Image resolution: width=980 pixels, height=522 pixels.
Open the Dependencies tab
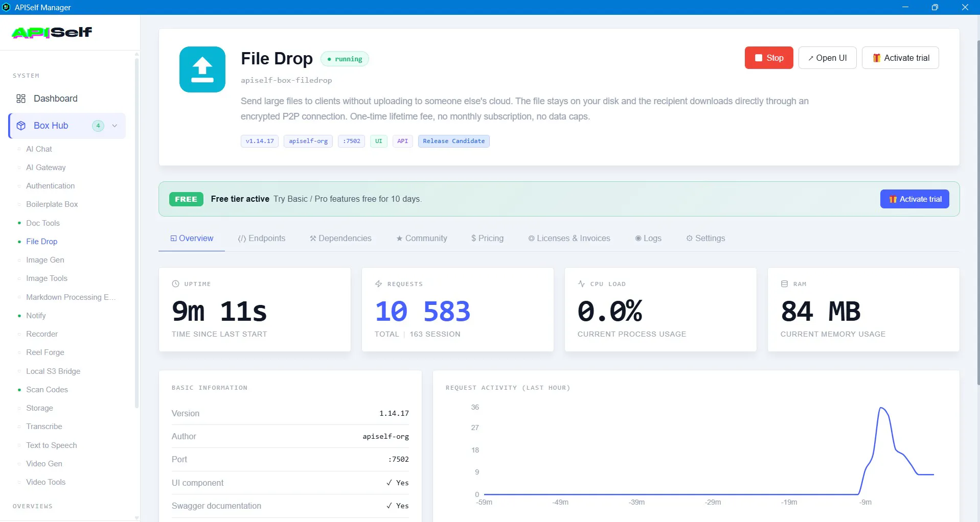coord(340,239)
